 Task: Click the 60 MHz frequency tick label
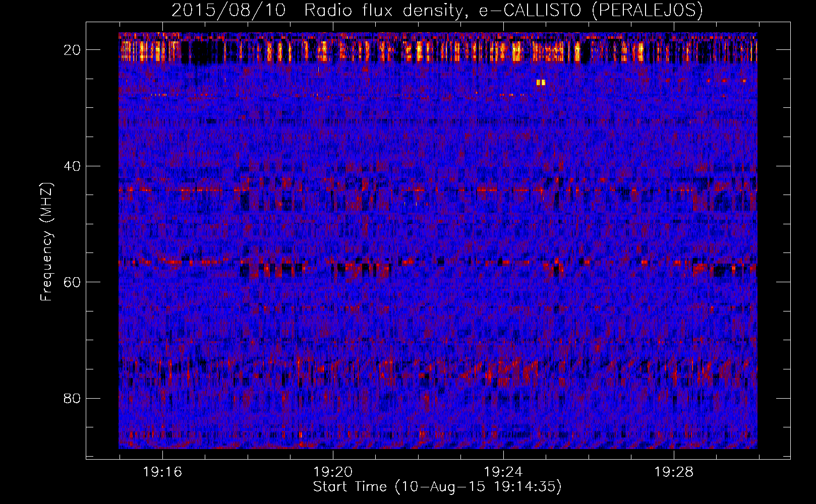73,282
